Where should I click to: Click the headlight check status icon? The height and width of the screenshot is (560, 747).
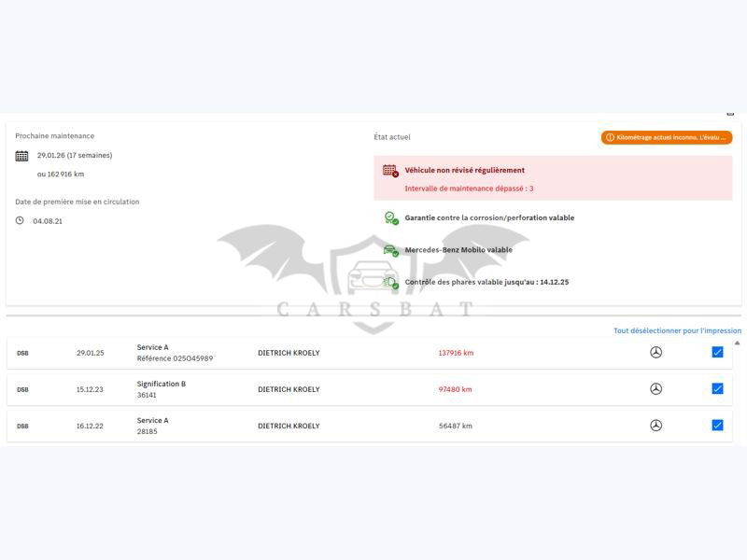click(390, 282)
